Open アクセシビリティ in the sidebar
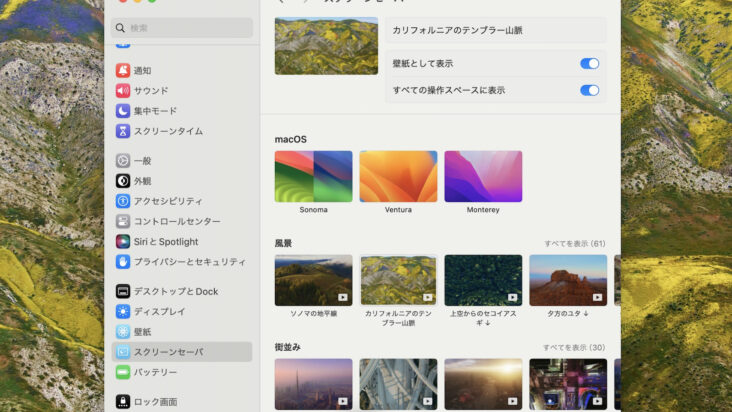This screenshot has height=412, width=732. [x=182, y=201]
